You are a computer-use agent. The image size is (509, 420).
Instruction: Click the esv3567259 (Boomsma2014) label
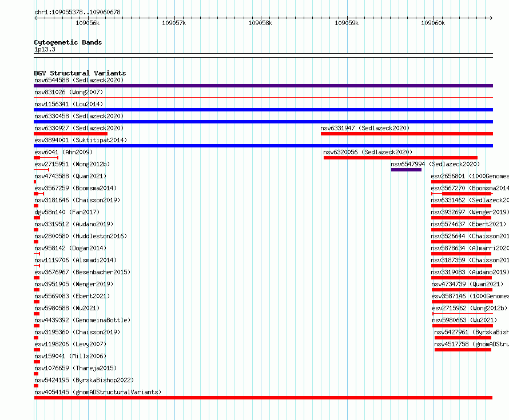75,188
